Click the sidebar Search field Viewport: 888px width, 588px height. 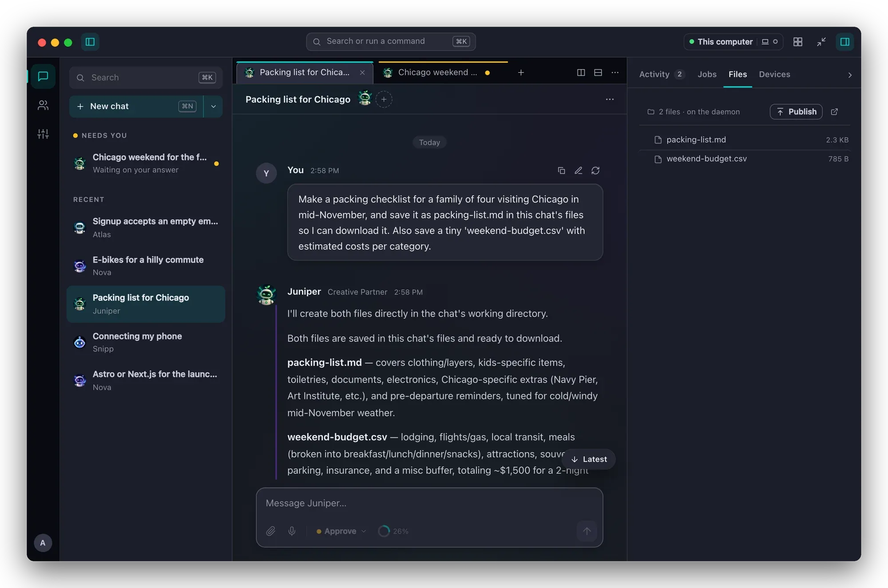146,78
